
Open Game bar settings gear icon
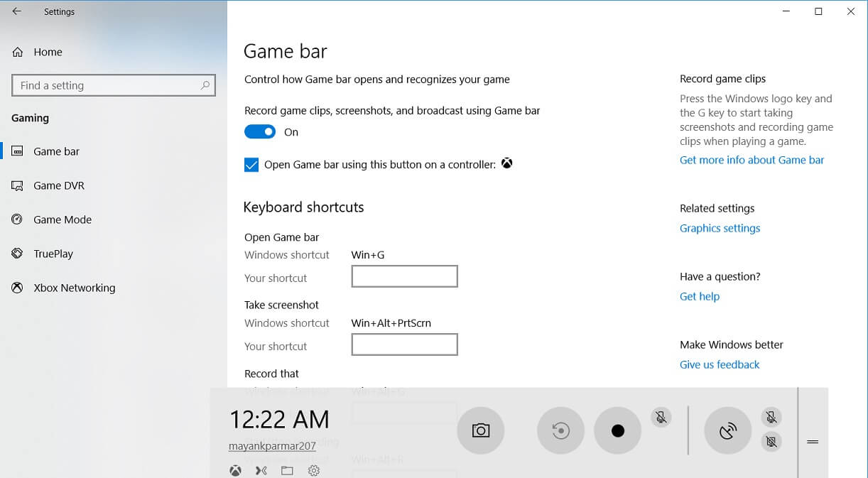pyautogui.click(x=314, y=470)
